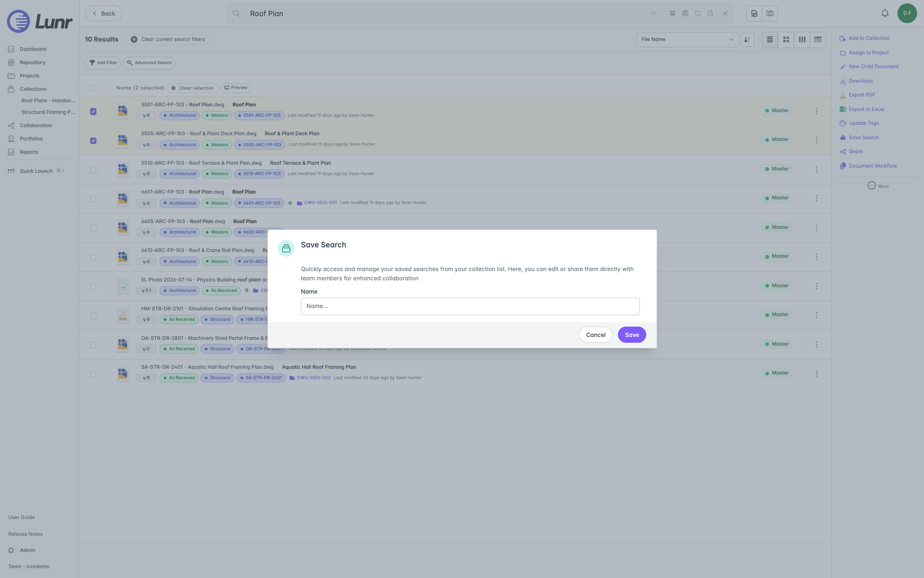This screenshot has width=924, height=578.
Task: Click Cancel in Save Search dialog
Action: (596, 335)
